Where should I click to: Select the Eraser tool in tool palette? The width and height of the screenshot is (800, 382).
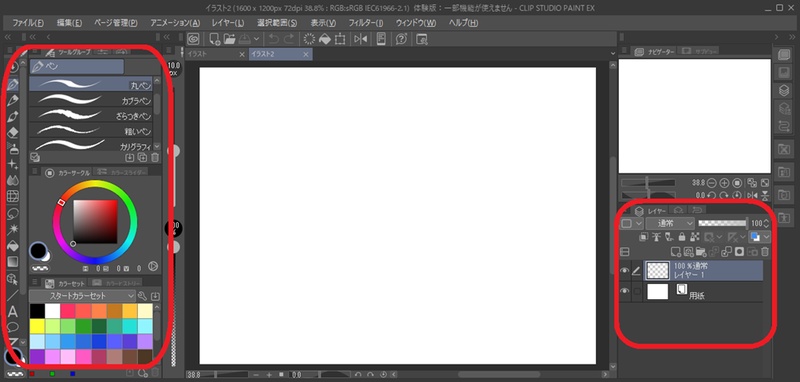(x=13, y=132)
